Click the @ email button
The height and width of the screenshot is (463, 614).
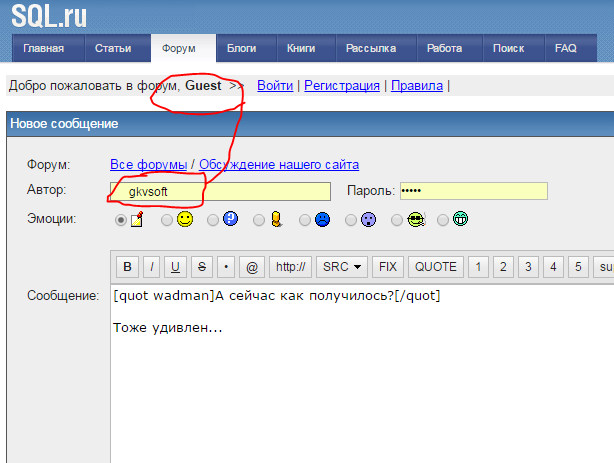coord(251,267)
